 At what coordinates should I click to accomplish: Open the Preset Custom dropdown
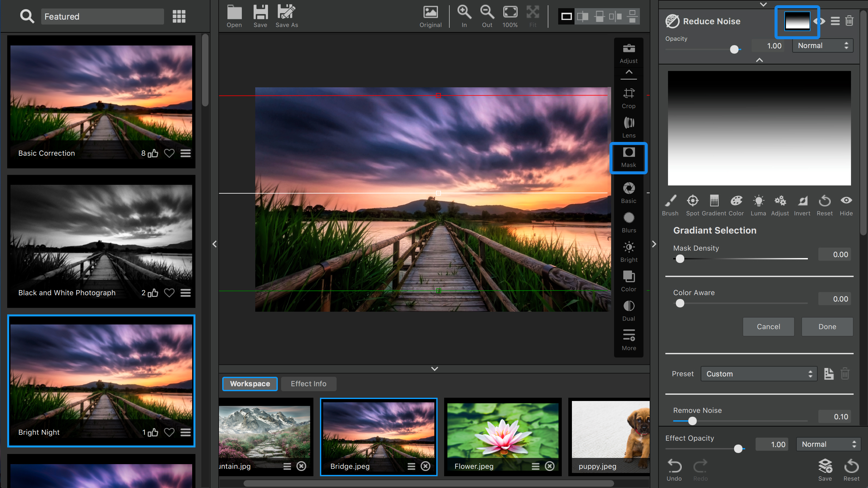tap(759, 374)
